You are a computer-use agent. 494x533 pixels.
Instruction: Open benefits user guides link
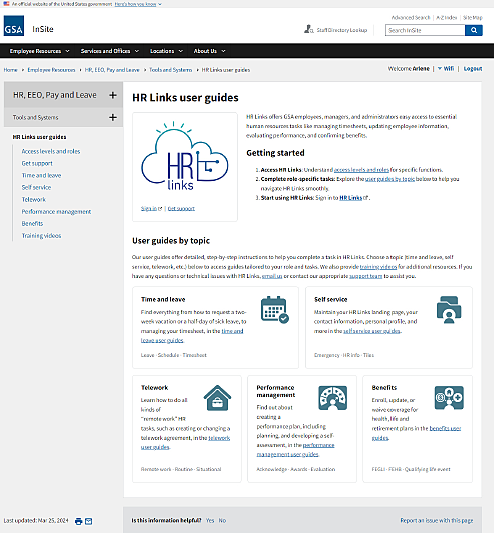pos(416,433)
